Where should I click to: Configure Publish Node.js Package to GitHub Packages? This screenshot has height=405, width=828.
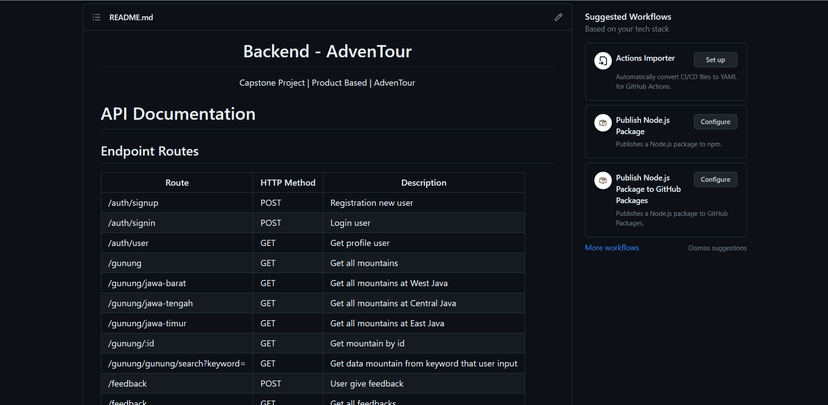click(x=716, y=179)
